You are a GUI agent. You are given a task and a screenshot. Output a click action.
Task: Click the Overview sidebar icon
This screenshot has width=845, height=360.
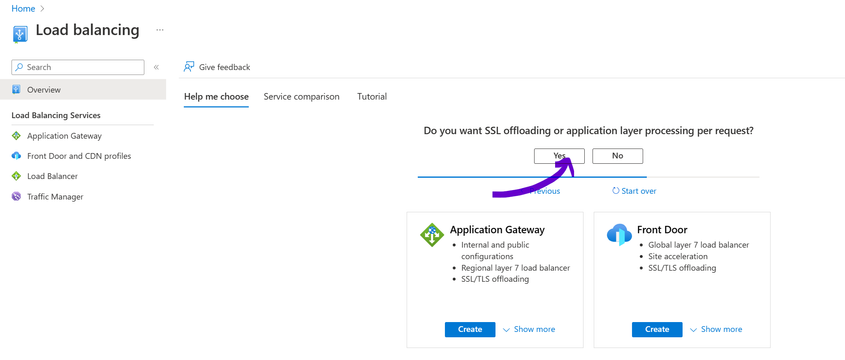click(x=16, y=89)
